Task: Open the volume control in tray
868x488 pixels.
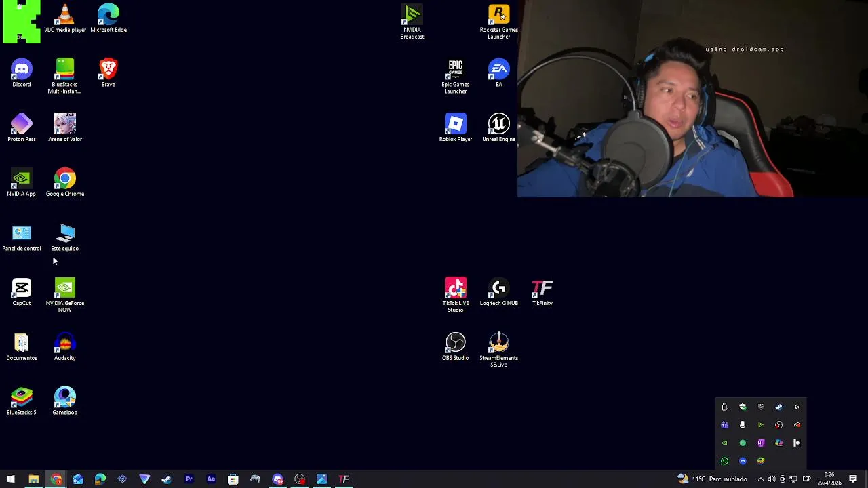Action: click(771, 479)
